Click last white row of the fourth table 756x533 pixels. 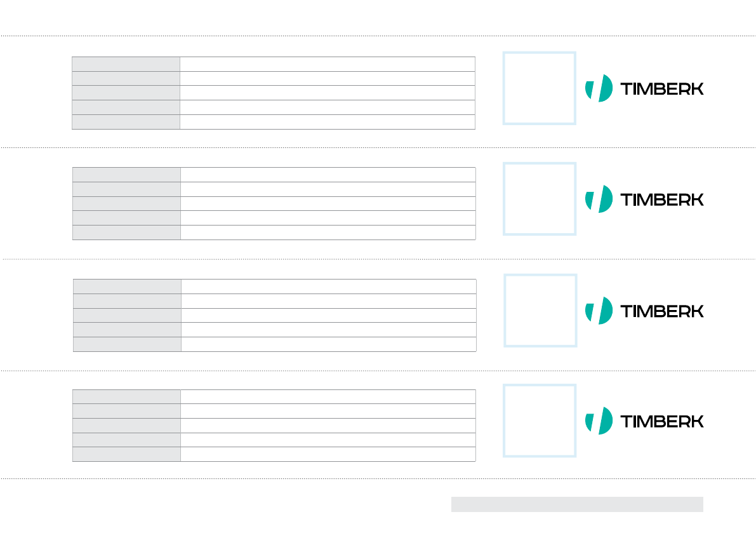click(328, 454)
